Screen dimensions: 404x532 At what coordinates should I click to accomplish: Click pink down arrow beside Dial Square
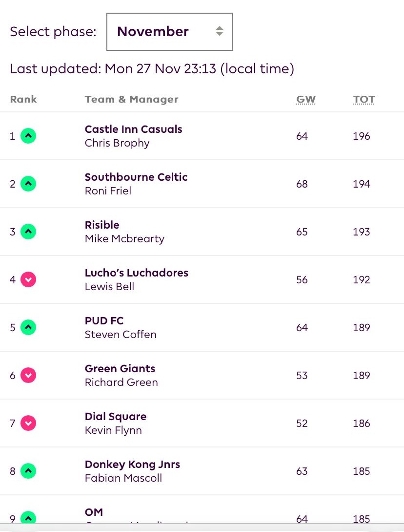(29, 424)
